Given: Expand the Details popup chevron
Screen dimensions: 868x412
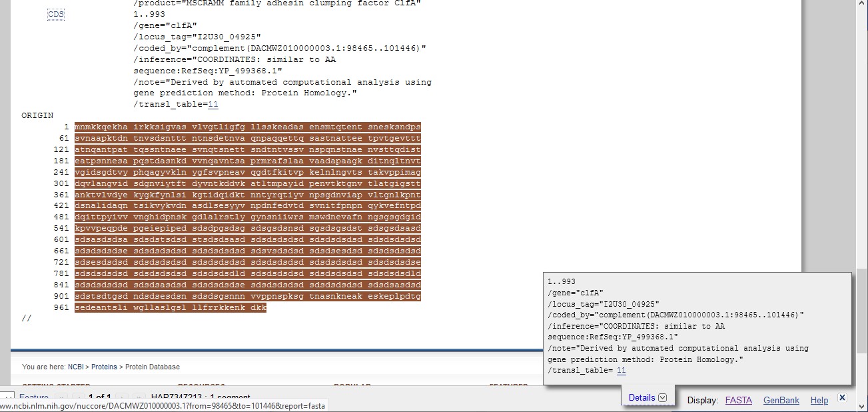Looking at the screenshot, I should click(x=662, y=398).
